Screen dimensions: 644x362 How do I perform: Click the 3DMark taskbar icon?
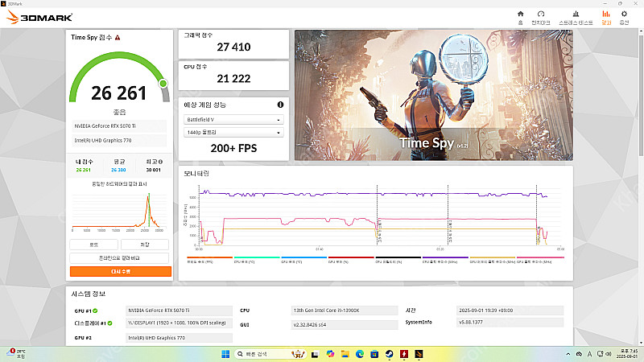(x=419, y=354)
